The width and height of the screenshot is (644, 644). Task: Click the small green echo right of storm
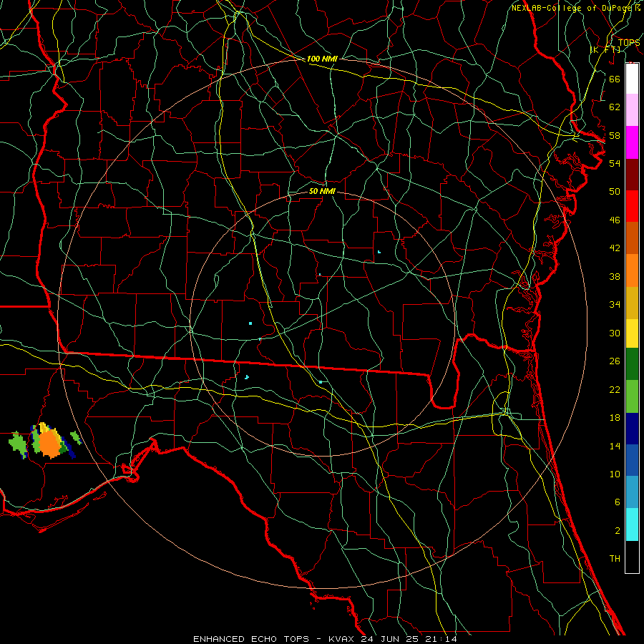coord(76,438)
